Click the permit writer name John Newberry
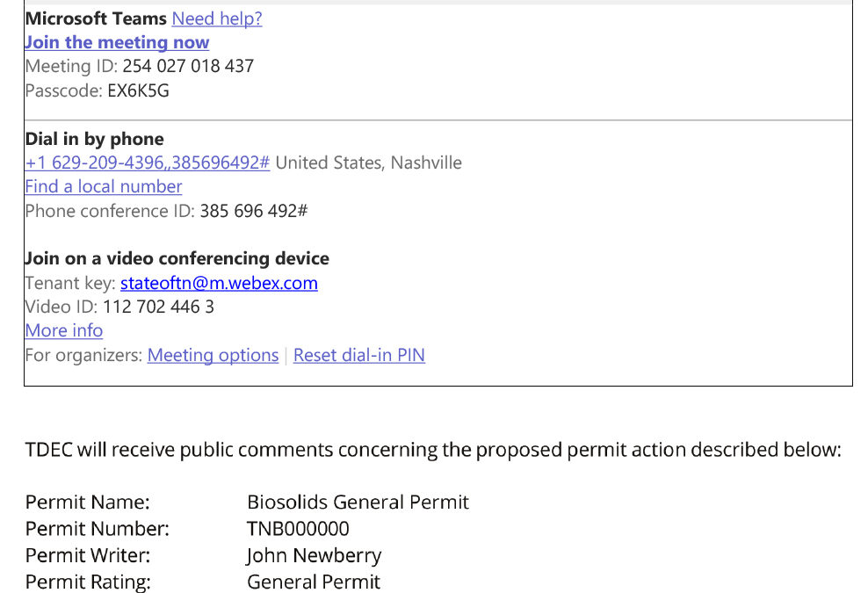 314,555
